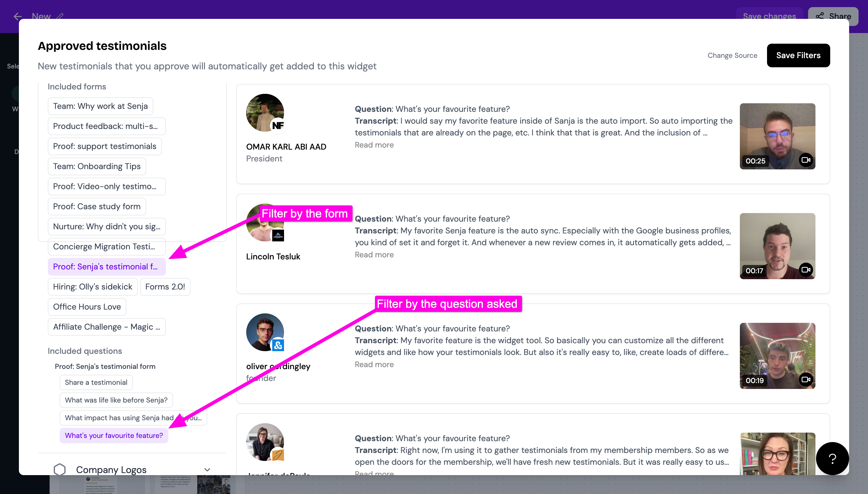
Task: Click camera icon on Lincoln's video thumbnail
Action: 806,270
